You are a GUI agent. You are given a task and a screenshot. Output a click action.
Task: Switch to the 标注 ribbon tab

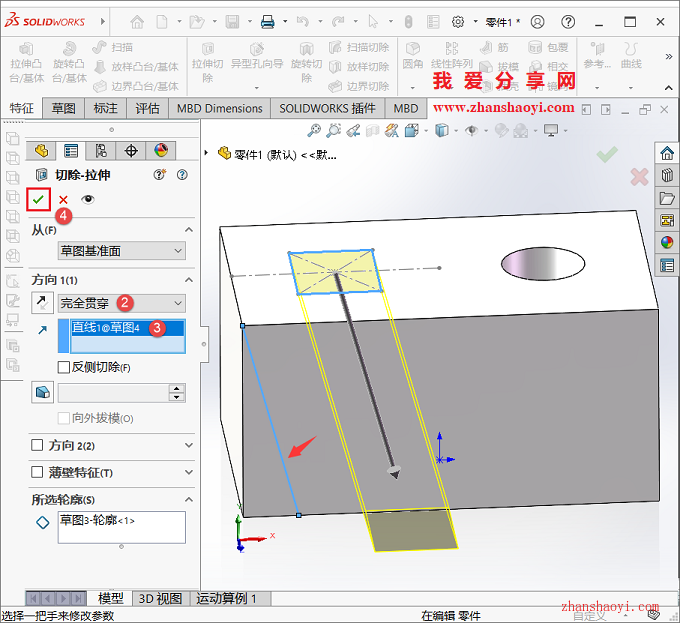coord(105,108)
